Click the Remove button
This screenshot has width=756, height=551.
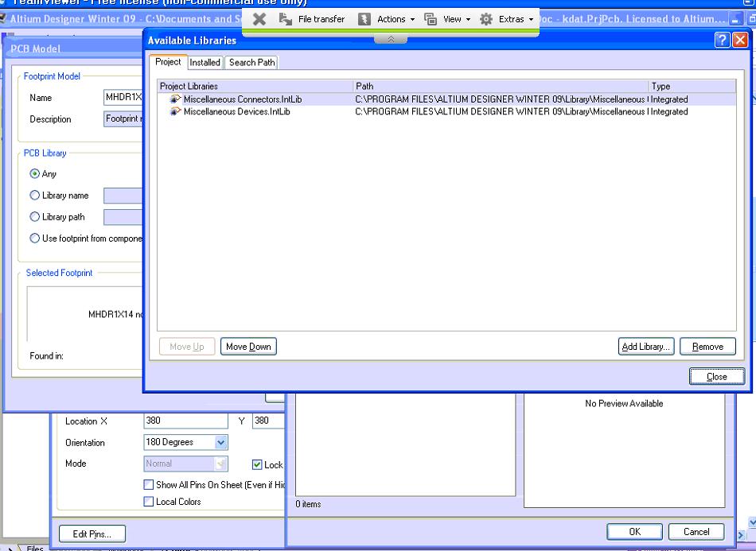tap(707, 347)
